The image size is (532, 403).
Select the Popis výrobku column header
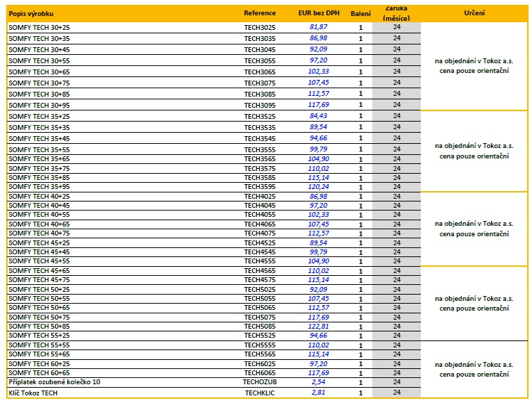(31, 14)
